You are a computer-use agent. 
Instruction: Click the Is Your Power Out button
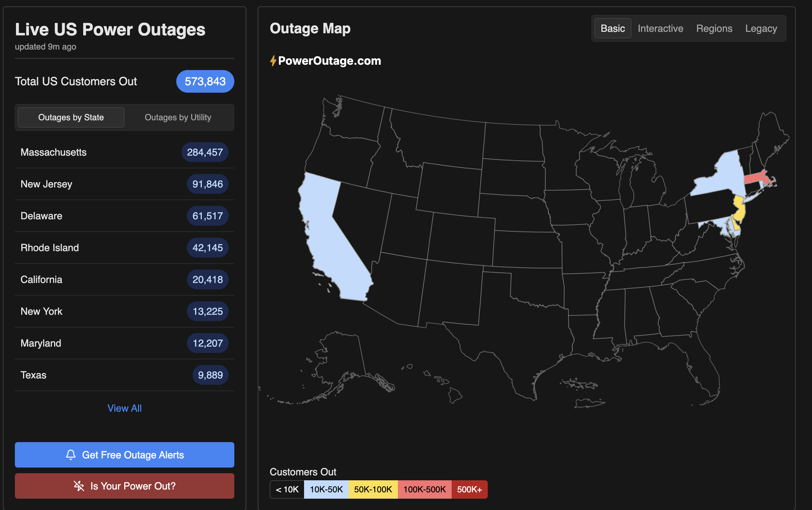[x=125, y=486]
